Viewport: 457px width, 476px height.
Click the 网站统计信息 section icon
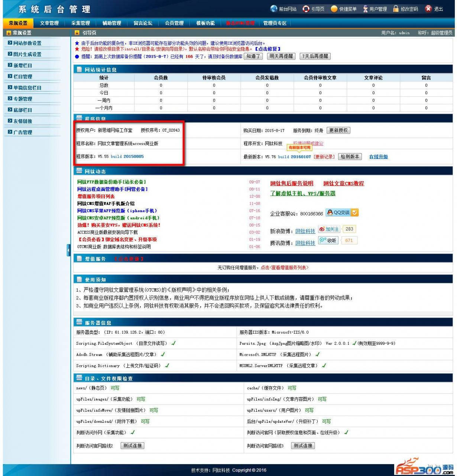79,69
